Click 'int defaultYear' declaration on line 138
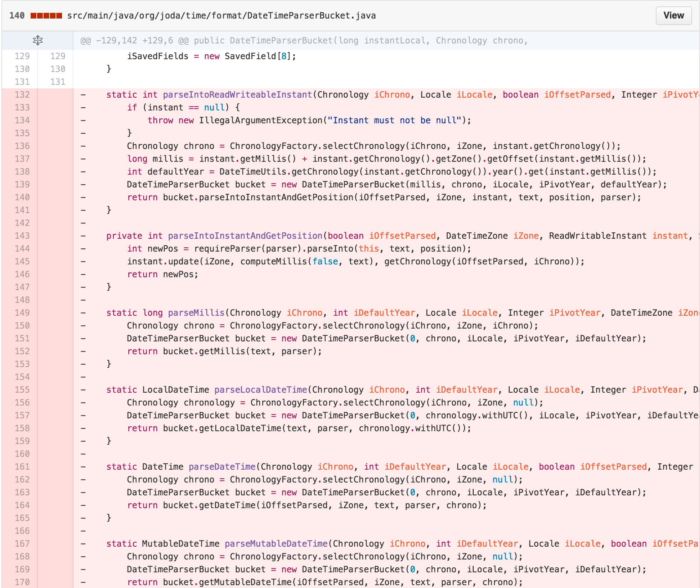The image size is (700, 588). tap(165, 172)
